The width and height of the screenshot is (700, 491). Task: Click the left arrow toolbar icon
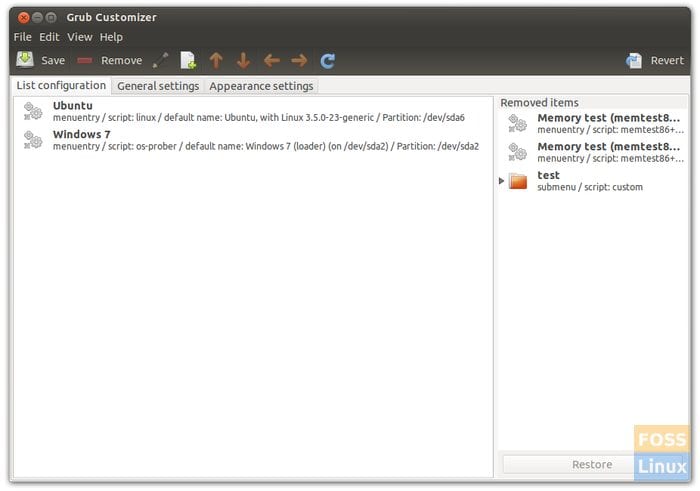[271, 60]
